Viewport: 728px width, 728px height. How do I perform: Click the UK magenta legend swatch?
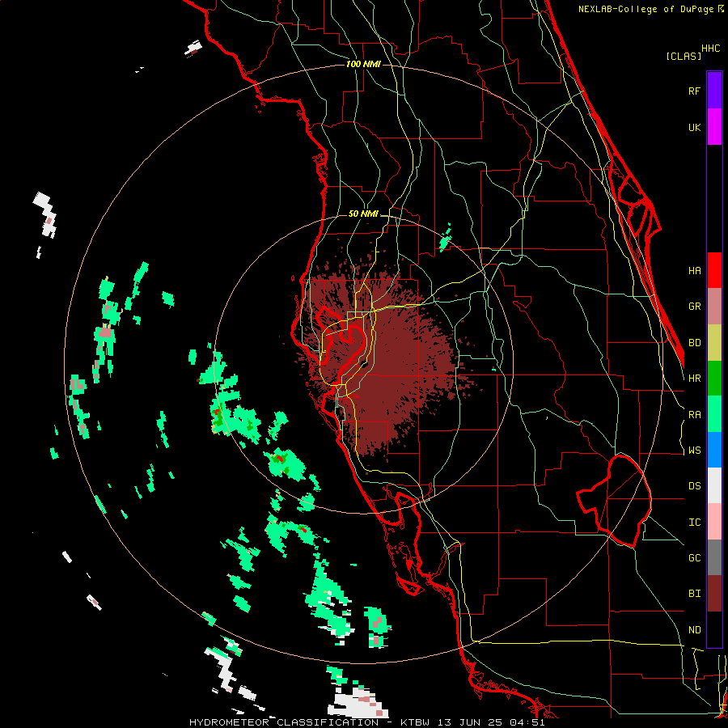(x=714, y=127)
